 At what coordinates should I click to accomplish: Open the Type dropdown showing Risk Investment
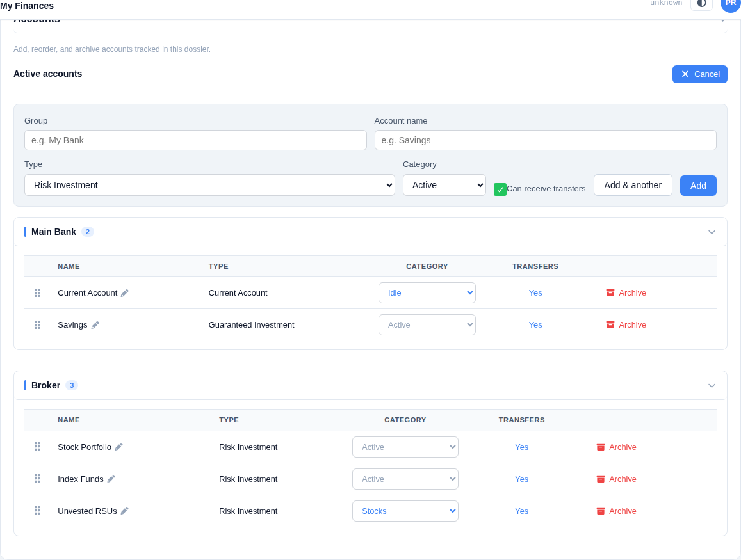(x=209, y=185)
